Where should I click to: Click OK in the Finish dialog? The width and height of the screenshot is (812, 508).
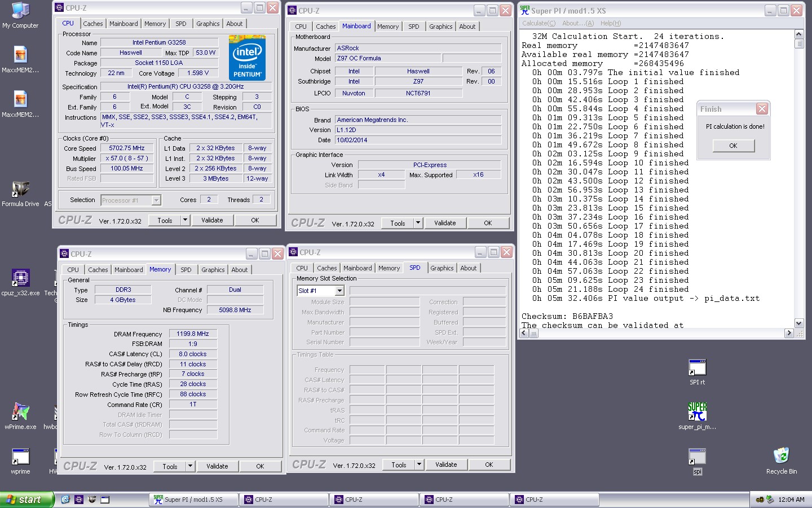click(733, 146)
